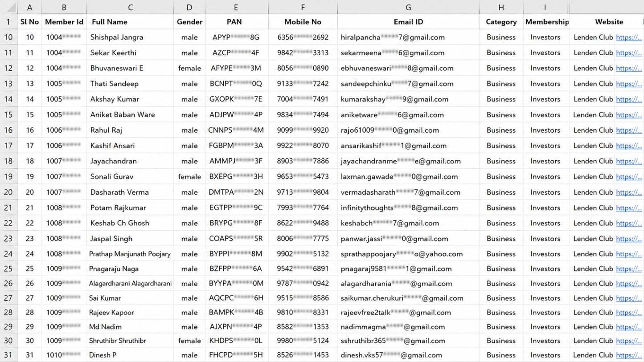The image size is (644, 362).
Task: Select the mobile cell ending in '7886'
Action: (x=303, y=161)
